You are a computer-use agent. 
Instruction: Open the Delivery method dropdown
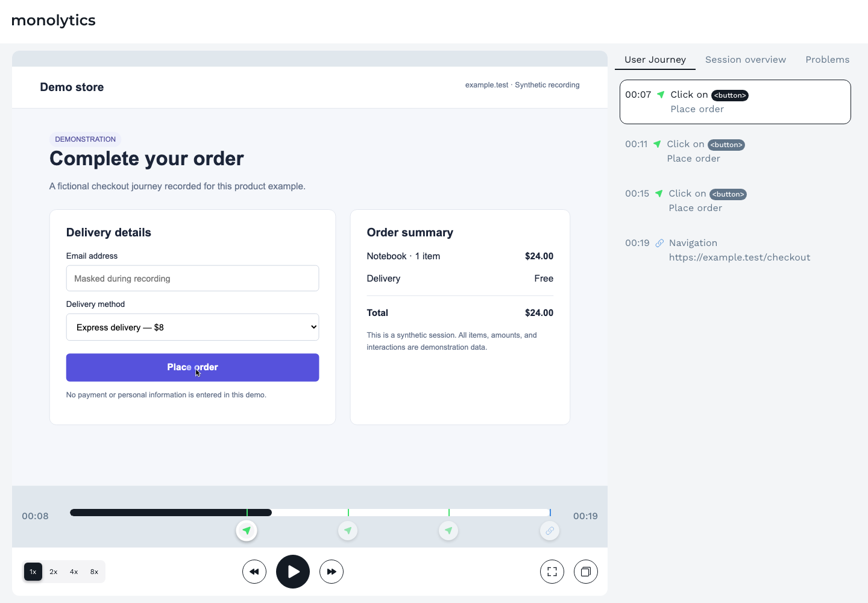pyautogui.click(x=192, y=327)
